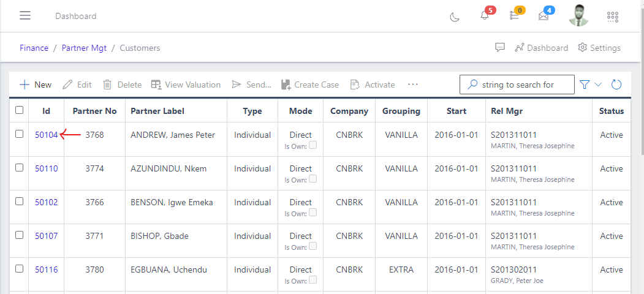The width and height of the screenshot is (644, 294).
Task: Select the row checkbox for 50104
Action: (x=20, y=134)
